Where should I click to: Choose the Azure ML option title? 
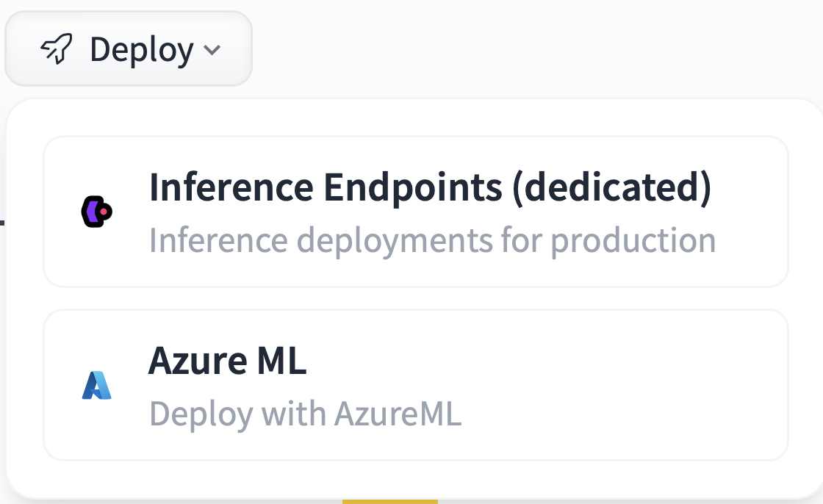(x=227, y=361)
